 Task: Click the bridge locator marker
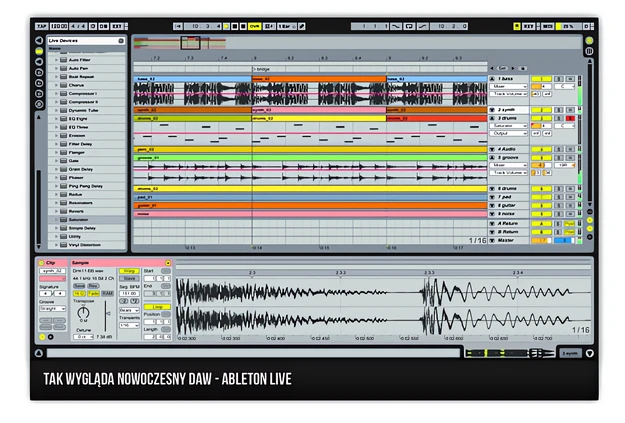click(261, 69)
